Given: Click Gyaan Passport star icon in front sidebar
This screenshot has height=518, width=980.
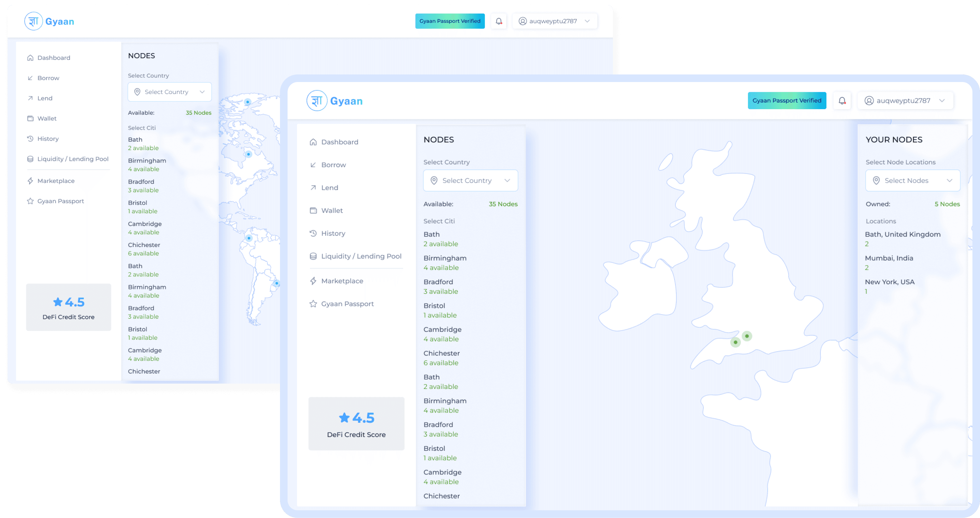Looking at the screenshot, I should tap(313, 304).
